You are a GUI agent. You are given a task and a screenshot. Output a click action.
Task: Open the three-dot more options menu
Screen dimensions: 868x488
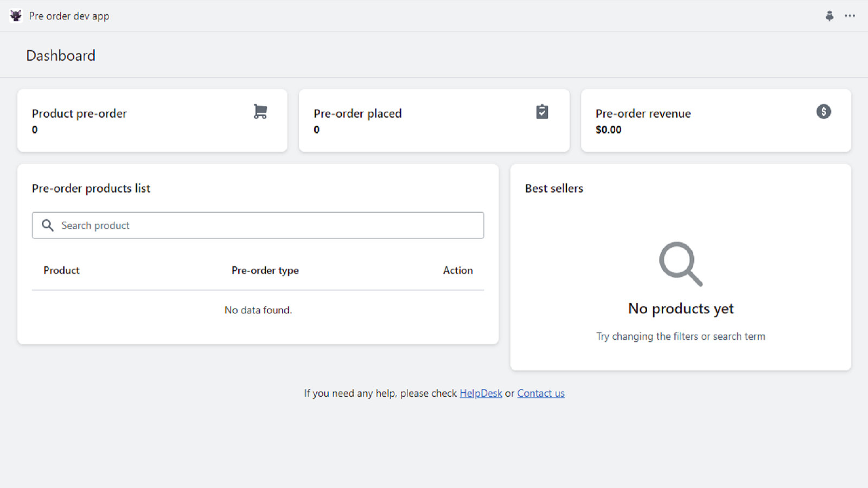[x=850, y=16]
